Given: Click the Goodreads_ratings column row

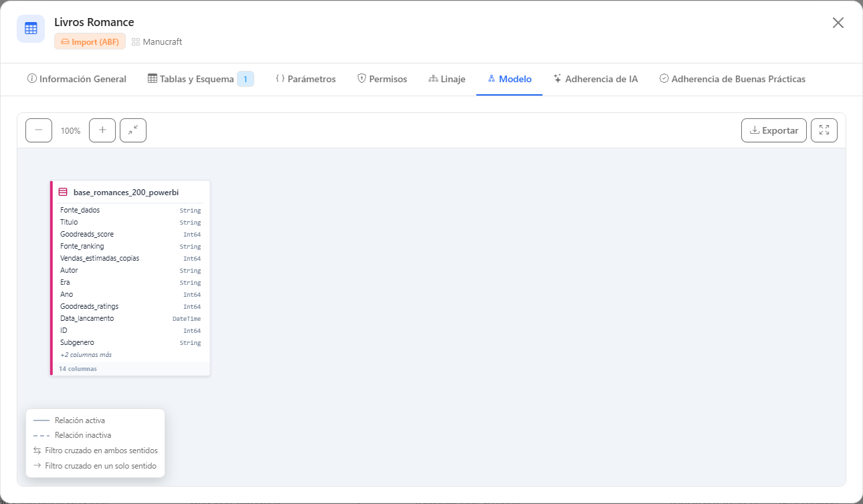Looking at the screenshot, I should point(130,306).
